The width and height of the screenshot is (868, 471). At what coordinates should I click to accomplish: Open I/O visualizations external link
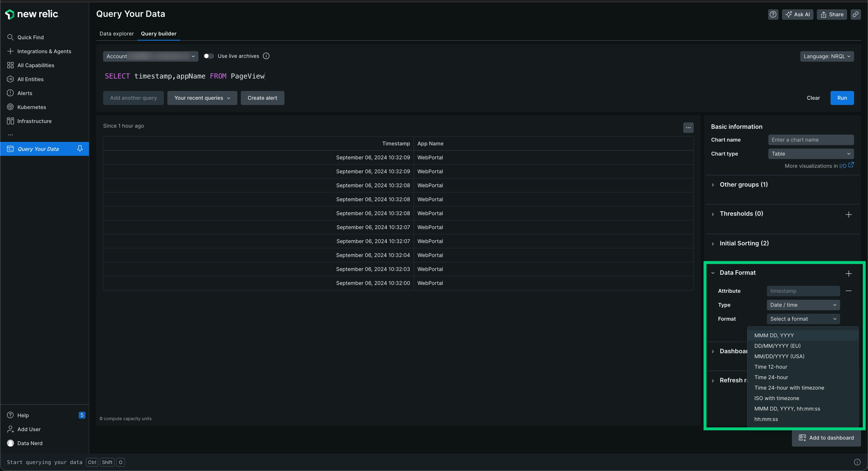click(x=846, y=165)
